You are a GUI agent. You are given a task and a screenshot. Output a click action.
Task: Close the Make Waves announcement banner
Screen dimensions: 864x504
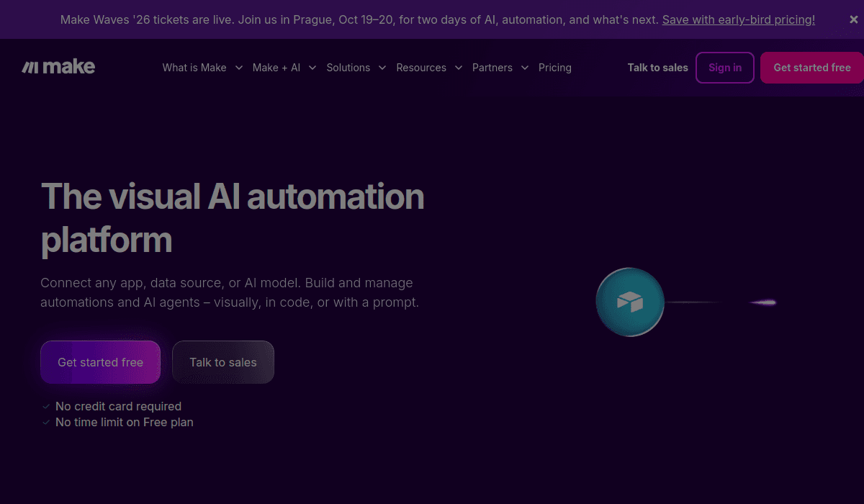tap(853, 20)
